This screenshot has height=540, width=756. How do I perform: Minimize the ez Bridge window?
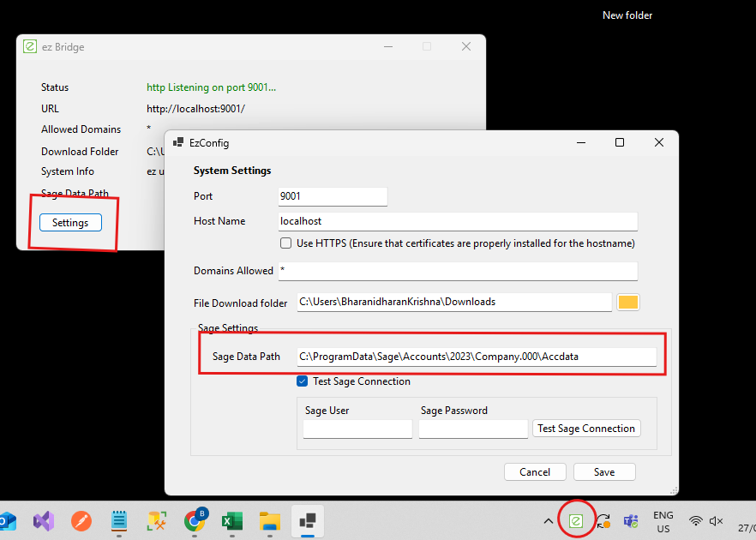tap(388, 46)
